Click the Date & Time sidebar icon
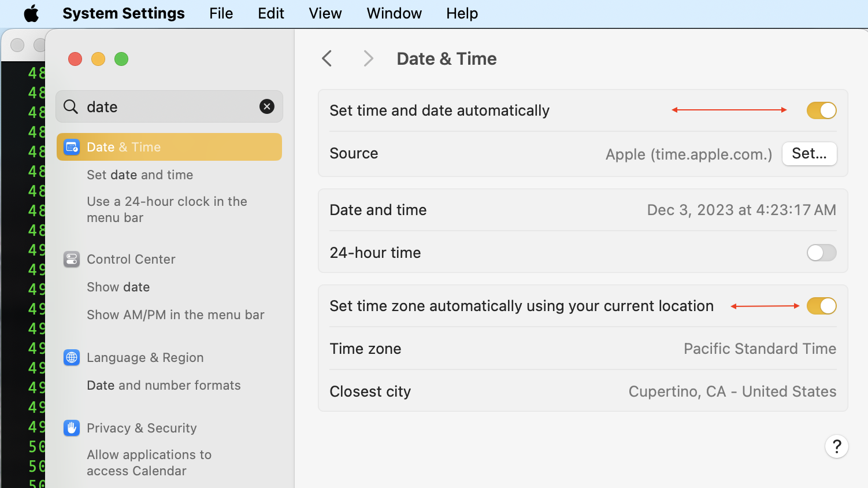Screen dimensions: 868x488 [72, 147]
